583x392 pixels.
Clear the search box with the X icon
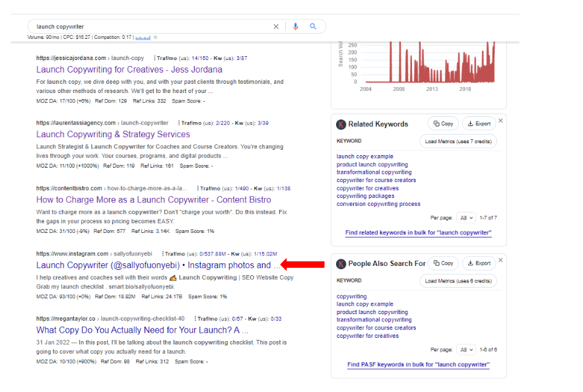point(277,26)
